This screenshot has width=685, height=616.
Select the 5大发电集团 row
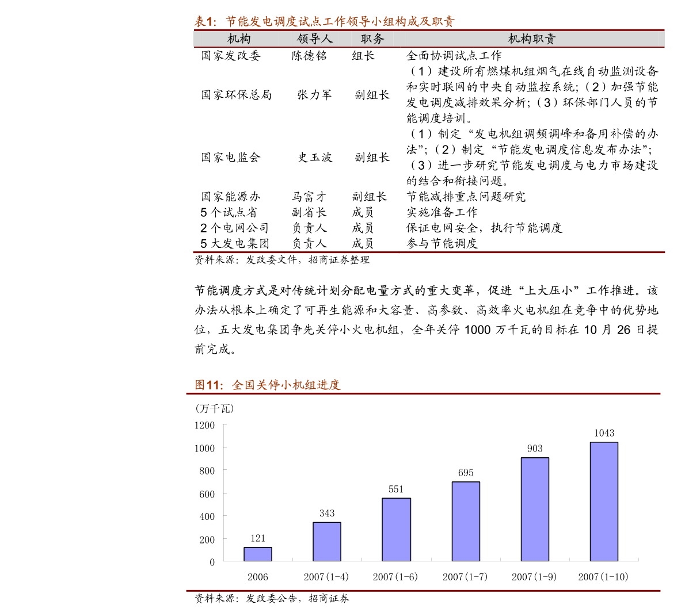point(429,243)
